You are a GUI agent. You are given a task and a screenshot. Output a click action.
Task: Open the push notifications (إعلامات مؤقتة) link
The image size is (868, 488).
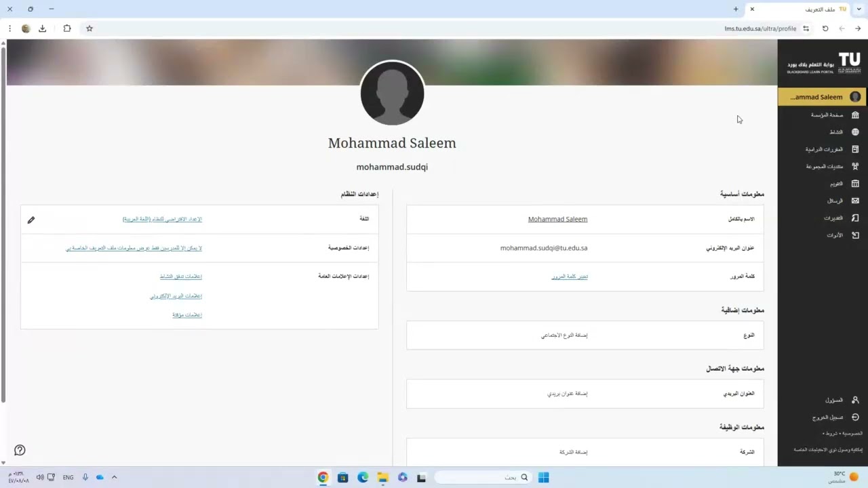(187, 315)
